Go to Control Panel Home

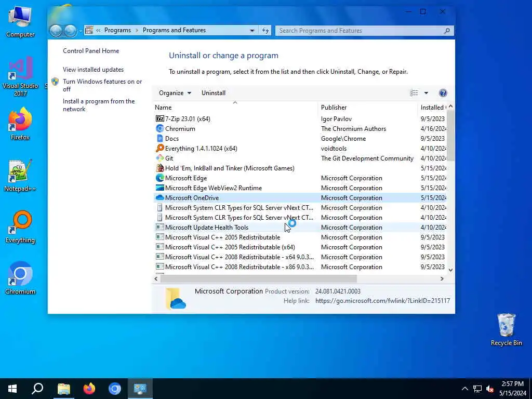coord(91,51)
